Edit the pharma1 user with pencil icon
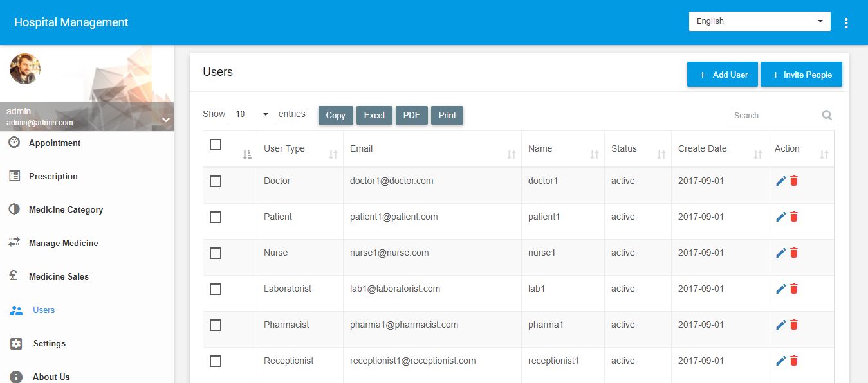This screenshot has width=868, height=383. click(781, 325)
